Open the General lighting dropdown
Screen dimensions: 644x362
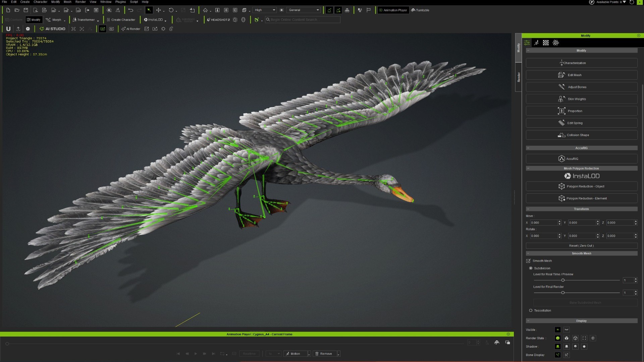[304, 10]
